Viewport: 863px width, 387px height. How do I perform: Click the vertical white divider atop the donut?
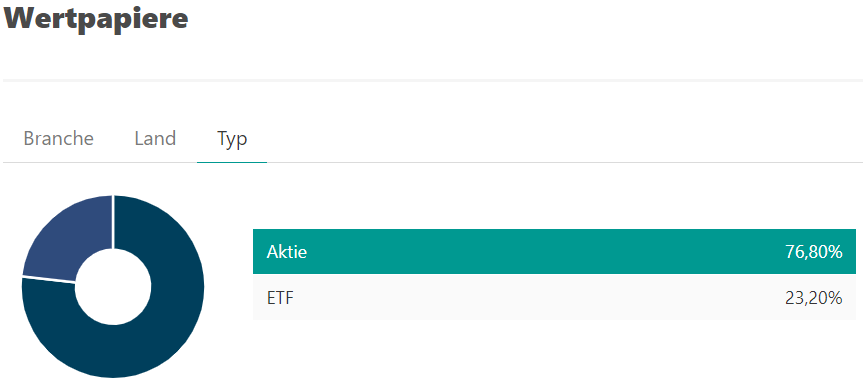[x=113, y=222]
